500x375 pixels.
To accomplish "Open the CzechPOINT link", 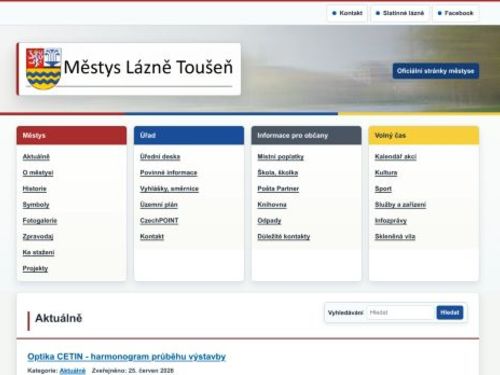I will 159,221.
